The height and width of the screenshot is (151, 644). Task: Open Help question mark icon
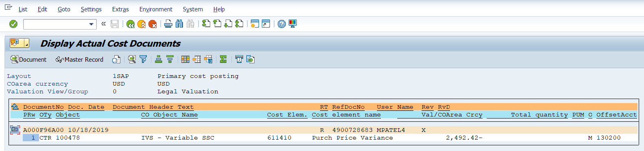tap(282, 24)
